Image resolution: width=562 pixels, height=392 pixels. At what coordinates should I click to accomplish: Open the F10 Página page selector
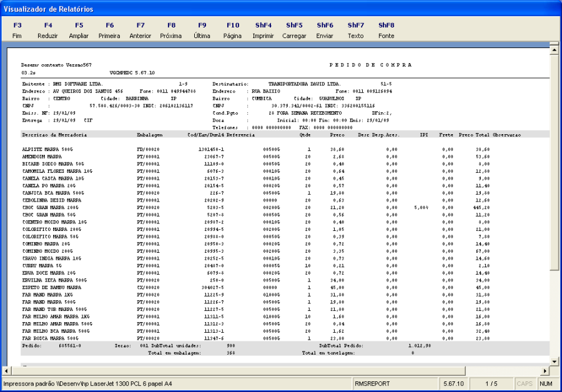click(233, 30)
